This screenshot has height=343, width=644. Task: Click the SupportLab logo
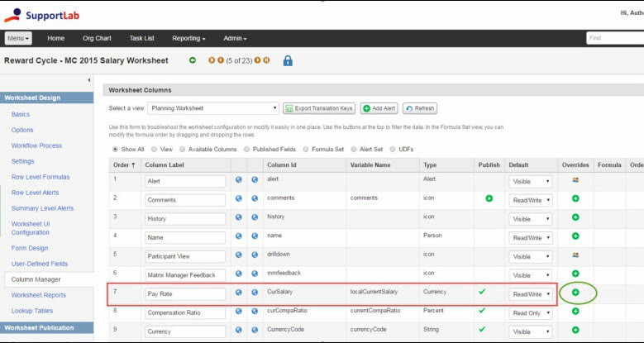(x=42, y=16)
